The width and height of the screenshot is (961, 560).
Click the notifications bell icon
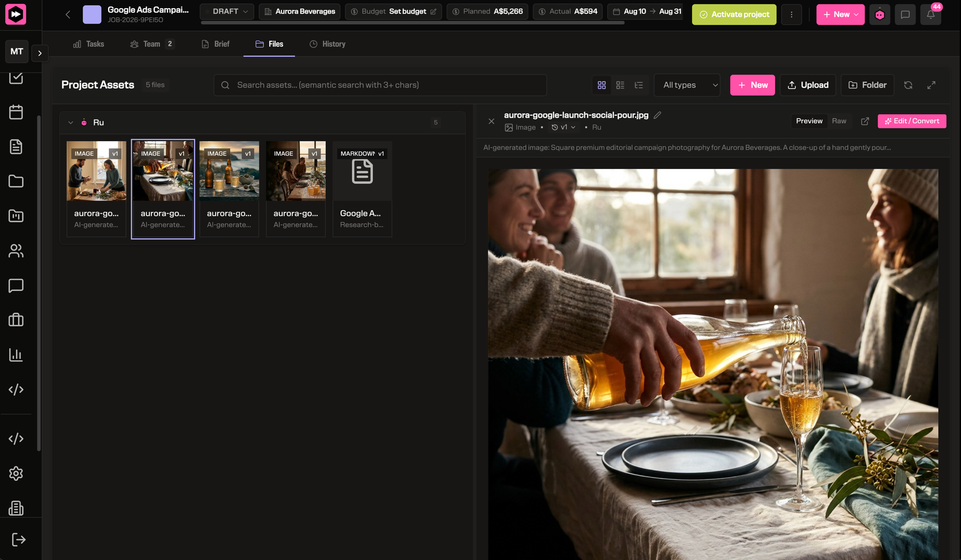coord(931,14)
